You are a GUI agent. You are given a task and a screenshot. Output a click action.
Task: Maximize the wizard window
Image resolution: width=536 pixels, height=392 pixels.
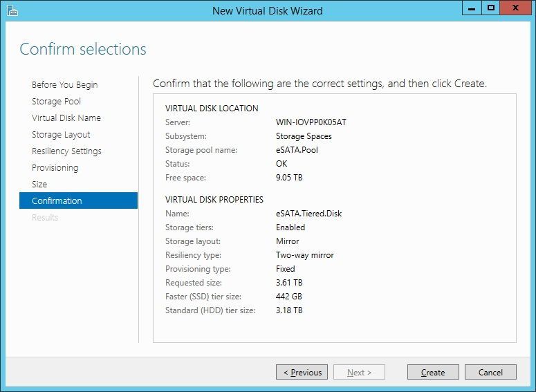coord(491,8)
